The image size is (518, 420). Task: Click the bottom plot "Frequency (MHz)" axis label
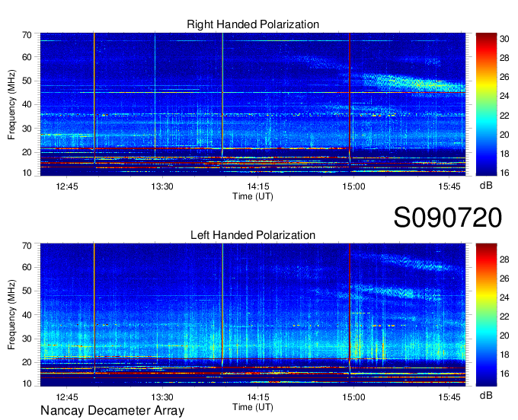11,315
